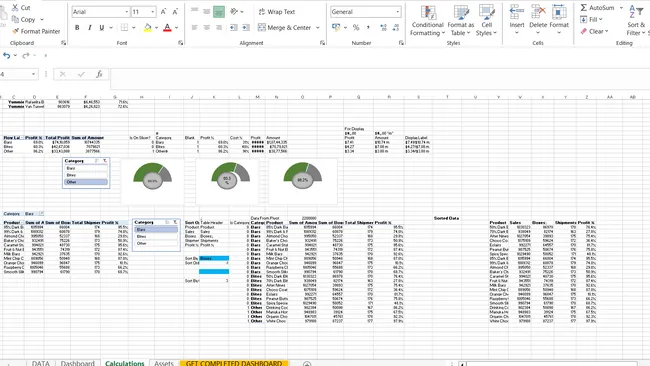Viewport: 650px width, 366px height.
Task: Apply italic formatting
Action: tap(90, 27)
